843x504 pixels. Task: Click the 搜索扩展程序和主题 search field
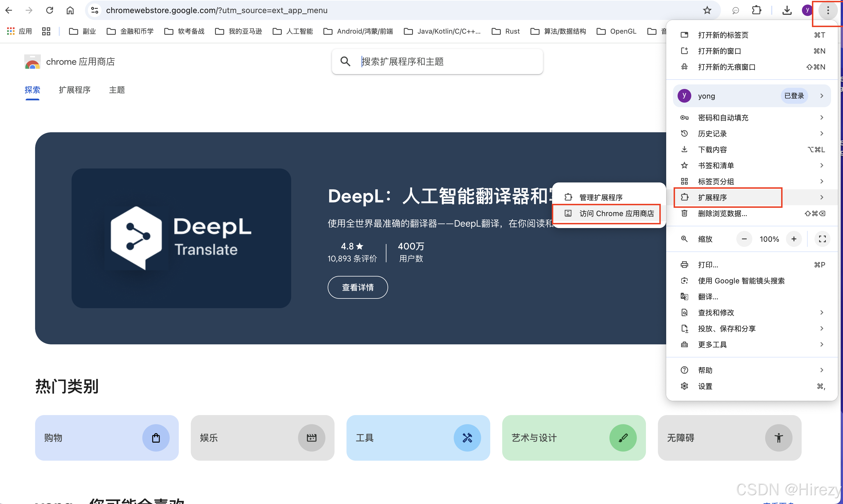(x=437, y=62)
